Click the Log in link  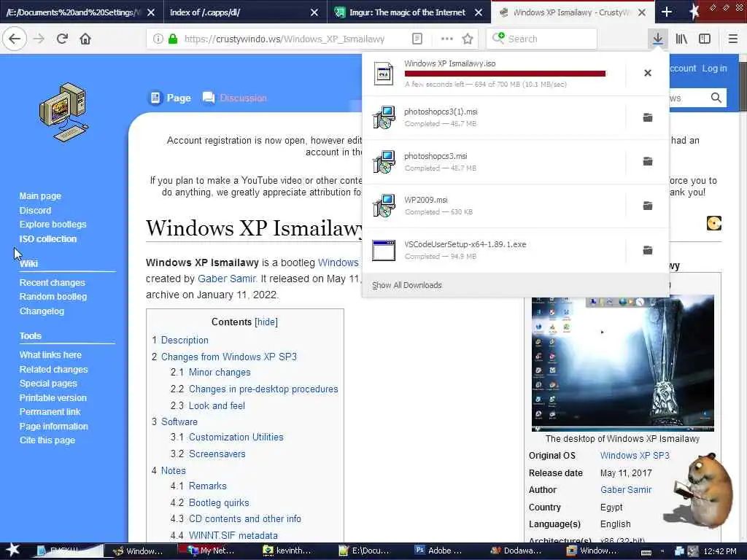pyautogui.click(x=714, y=68)
